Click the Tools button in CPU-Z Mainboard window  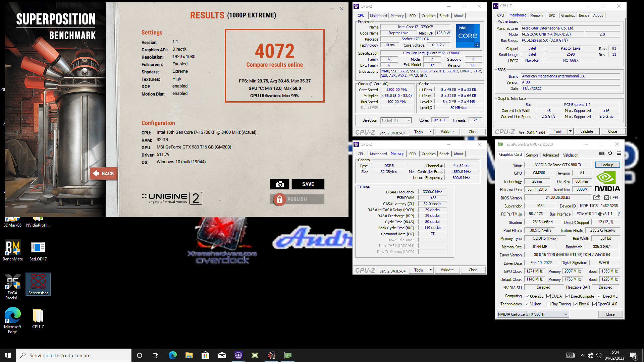click(x=558, y=132)
